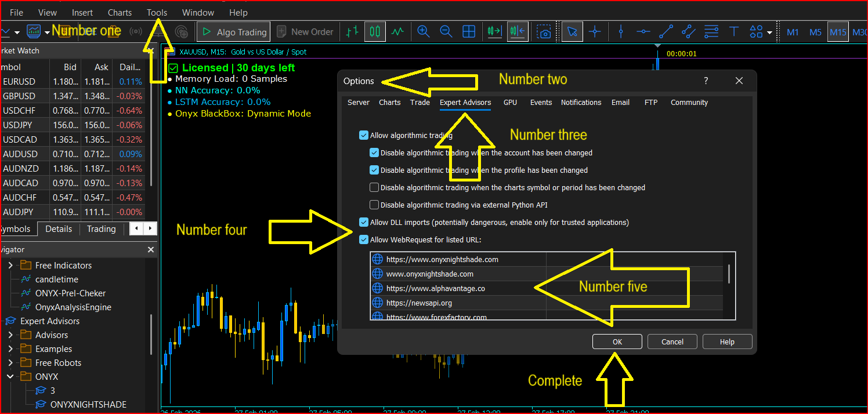The height and width of the screenshot is (414, 868).
Task: Check disable trading via external Python API
Action: 374,205
